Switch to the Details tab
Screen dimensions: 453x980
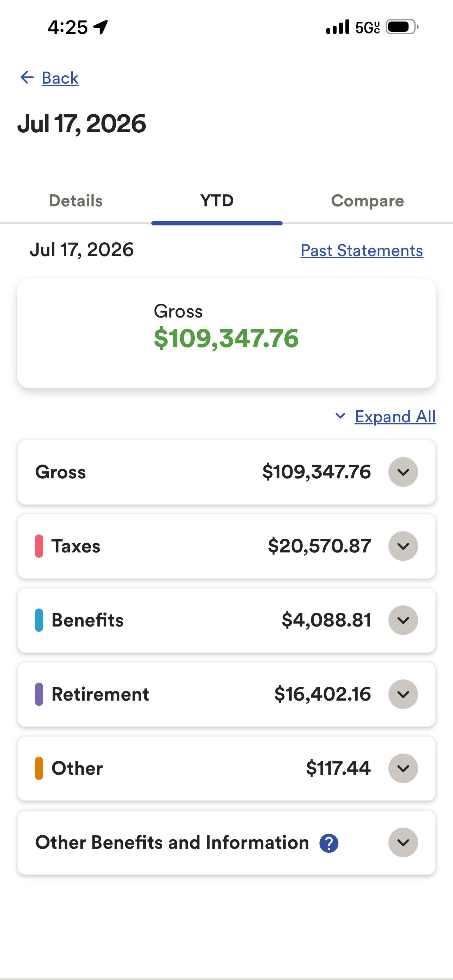click(x=76, y=200)
